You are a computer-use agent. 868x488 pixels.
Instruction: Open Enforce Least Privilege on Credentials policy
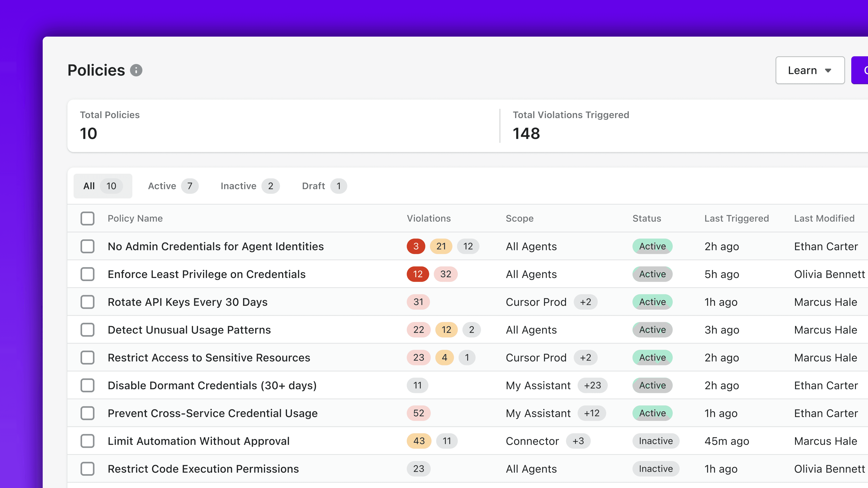[x=207, y=274]
